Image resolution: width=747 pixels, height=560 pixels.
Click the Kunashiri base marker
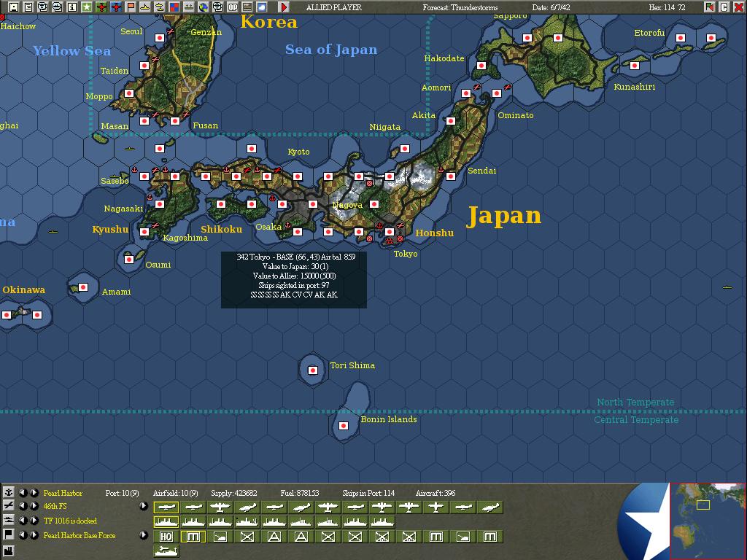tap(634, 66)
